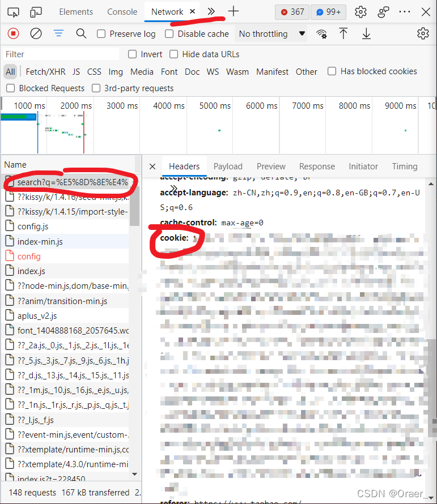Screen dimensions: 437x504
Task: Import HAR file upload arrow
Action: click(x=343, y=33)
